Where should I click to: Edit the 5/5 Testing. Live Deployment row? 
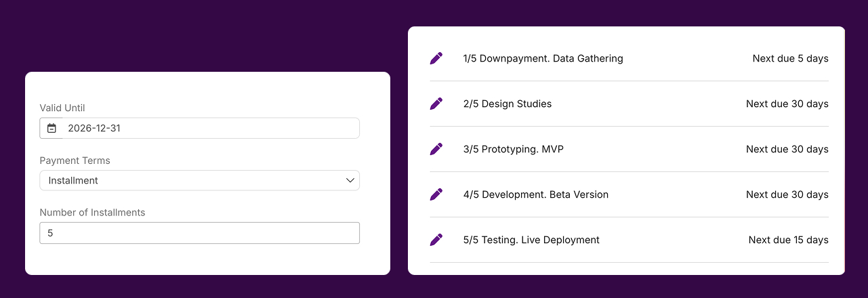coord(436,240)
